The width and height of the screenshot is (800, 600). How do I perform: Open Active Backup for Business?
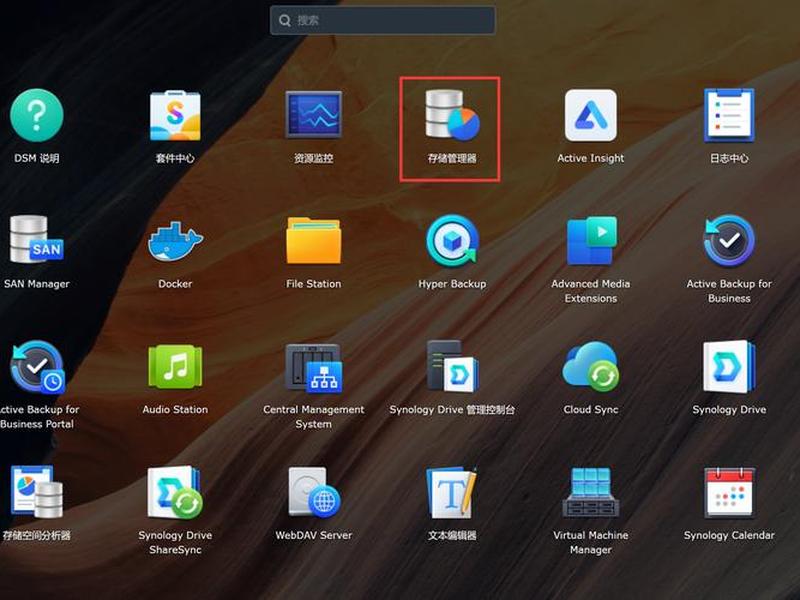click(x=729, y=240)
